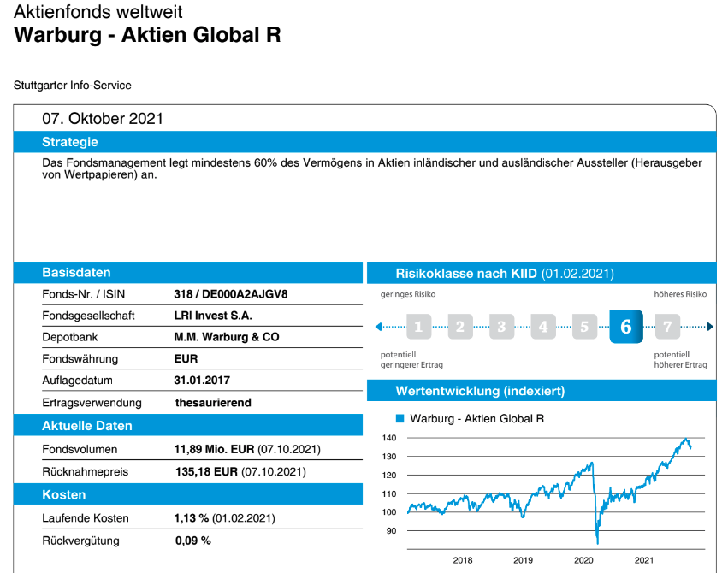
Task: Click the Rückvergütung value 0,09 %
Action: [193, 541]
